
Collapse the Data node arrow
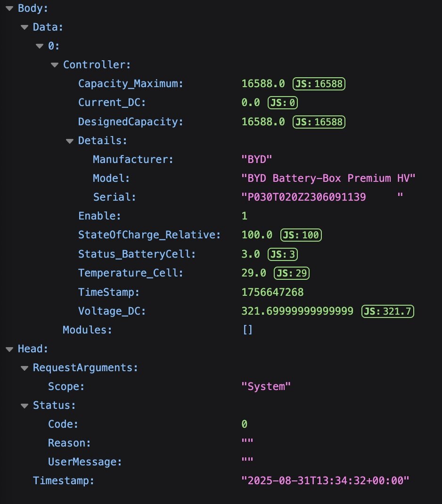coord(25,27)
